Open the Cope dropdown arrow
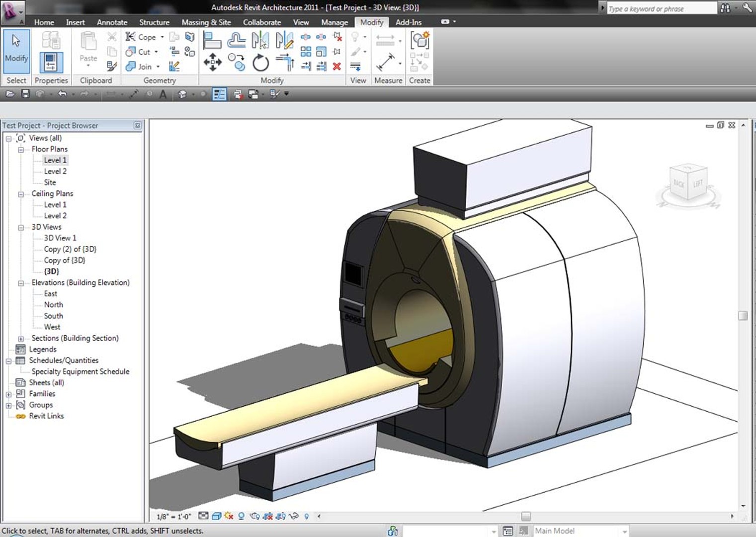This screenshot has width=756, height=537. pyautogui.click(x=162, y=37)
